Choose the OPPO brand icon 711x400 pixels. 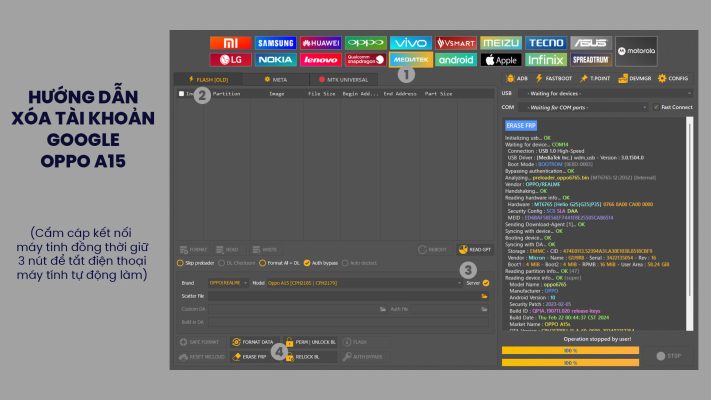[x=366, y=43]
